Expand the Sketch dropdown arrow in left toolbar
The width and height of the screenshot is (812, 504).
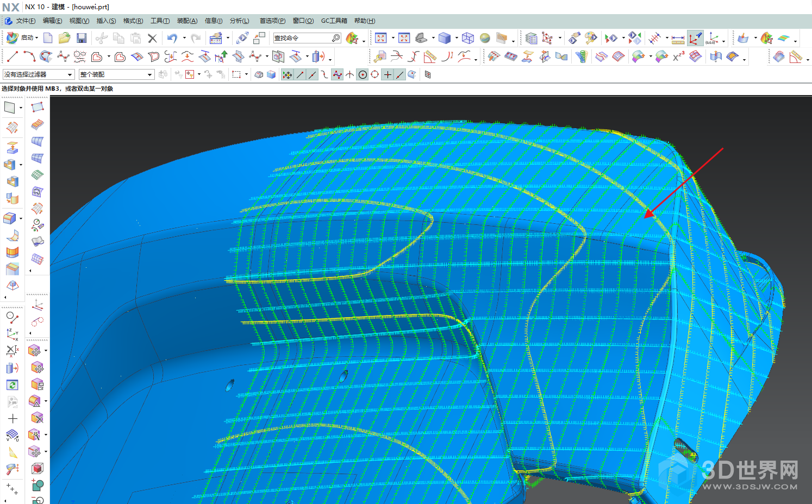21,108
